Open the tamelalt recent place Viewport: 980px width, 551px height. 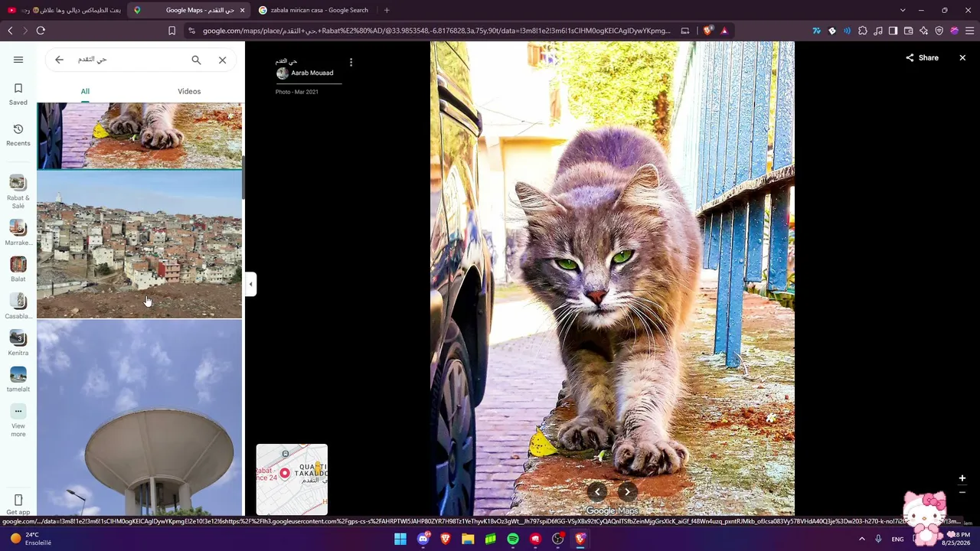18,380
